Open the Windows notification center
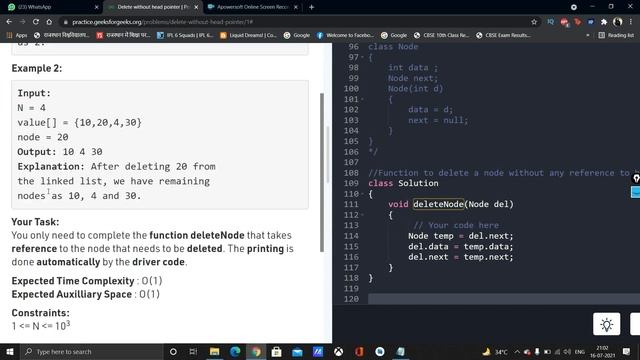 [x=626, y=351]
